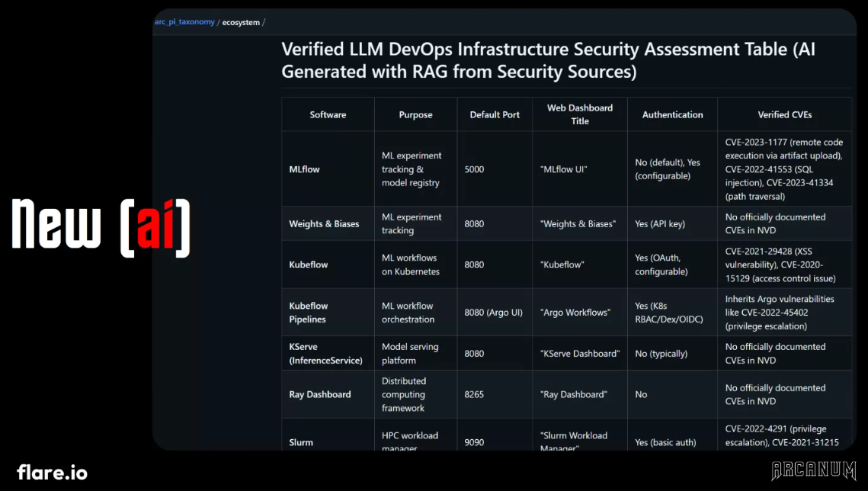Select the KServe (InferenceService) cell

tap(328, 353)
